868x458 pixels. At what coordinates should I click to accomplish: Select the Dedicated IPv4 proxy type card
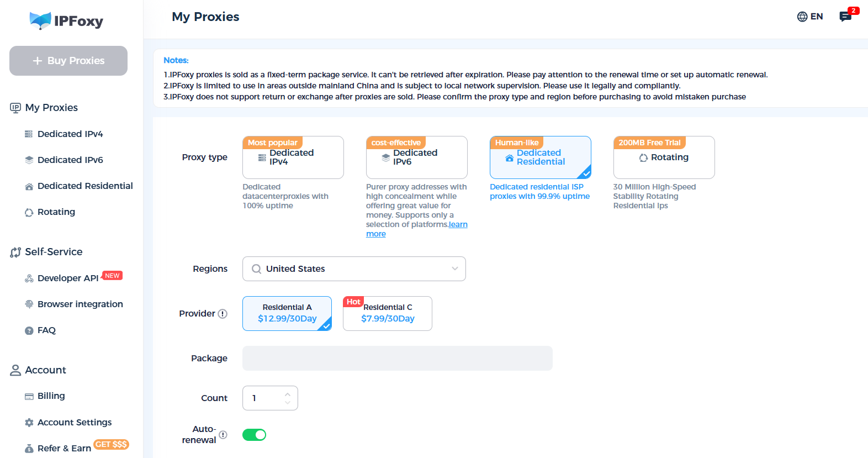click(x=293, y=157)
